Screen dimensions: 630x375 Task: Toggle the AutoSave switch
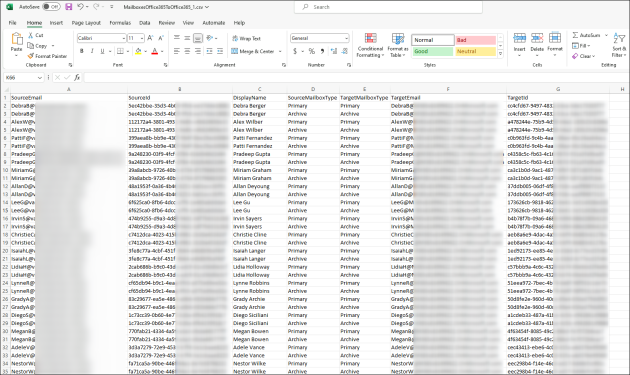51,7
